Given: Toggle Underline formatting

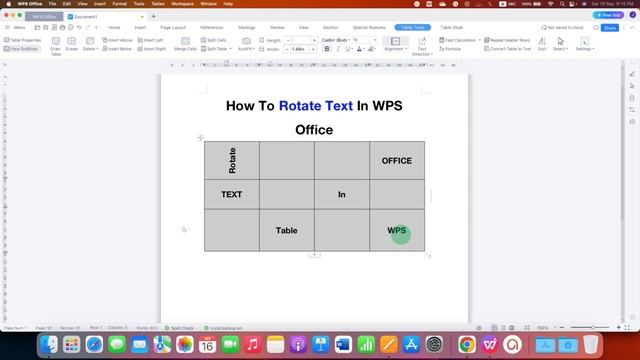Looking at the screenshot, I should click(x=348, y=49).
